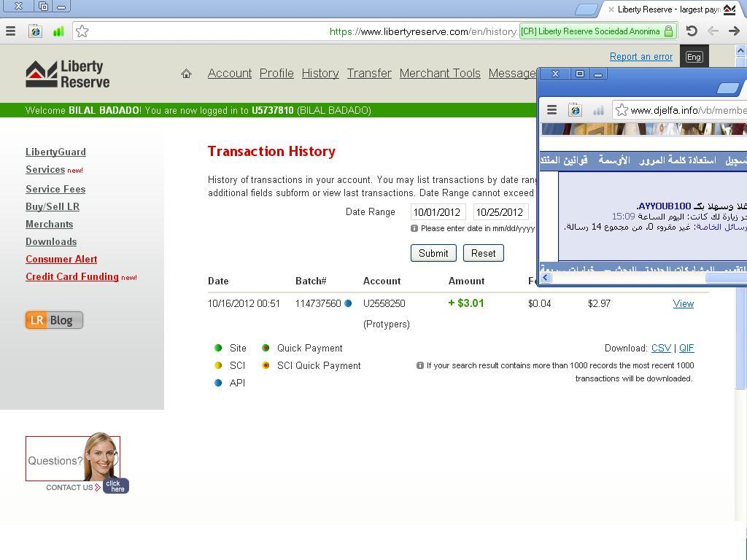Open the Consumer Alert link
Screen dimensions: 747x560
[61, 259]
